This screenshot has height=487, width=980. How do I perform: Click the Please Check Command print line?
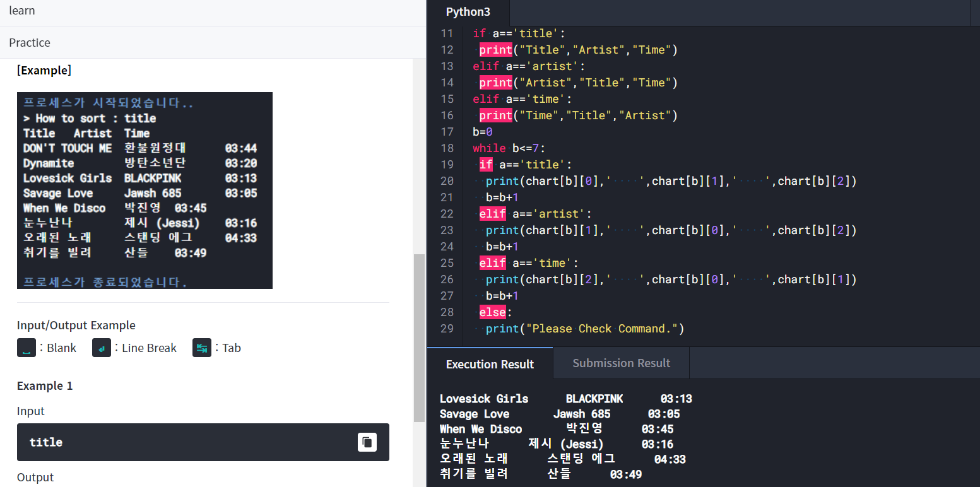585,329
